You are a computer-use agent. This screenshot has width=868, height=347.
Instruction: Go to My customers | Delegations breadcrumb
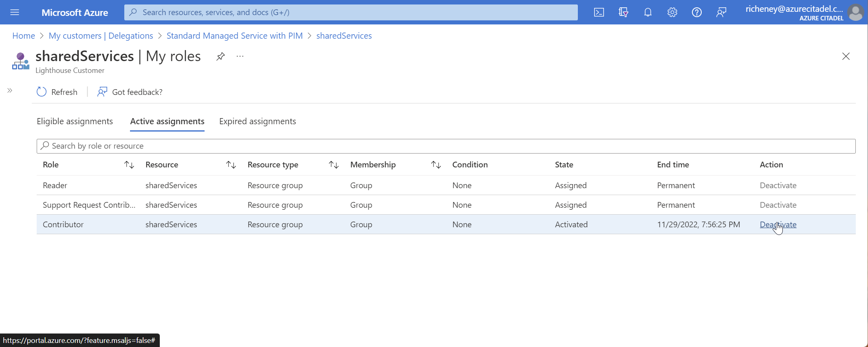pyautogui.click(x=101, y=36)
